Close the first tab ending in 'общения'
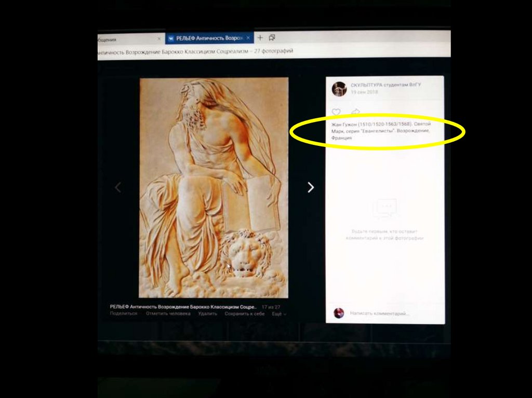Image resolution: width=532 pixels, height=398 pixels. coord(159,38)
